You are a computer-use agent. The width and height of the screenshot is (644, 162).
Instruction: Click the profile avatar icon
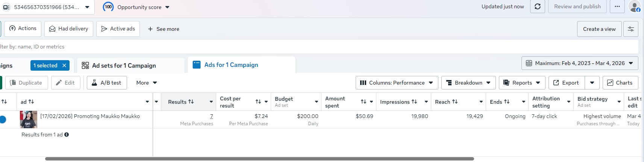click(635, 6)
